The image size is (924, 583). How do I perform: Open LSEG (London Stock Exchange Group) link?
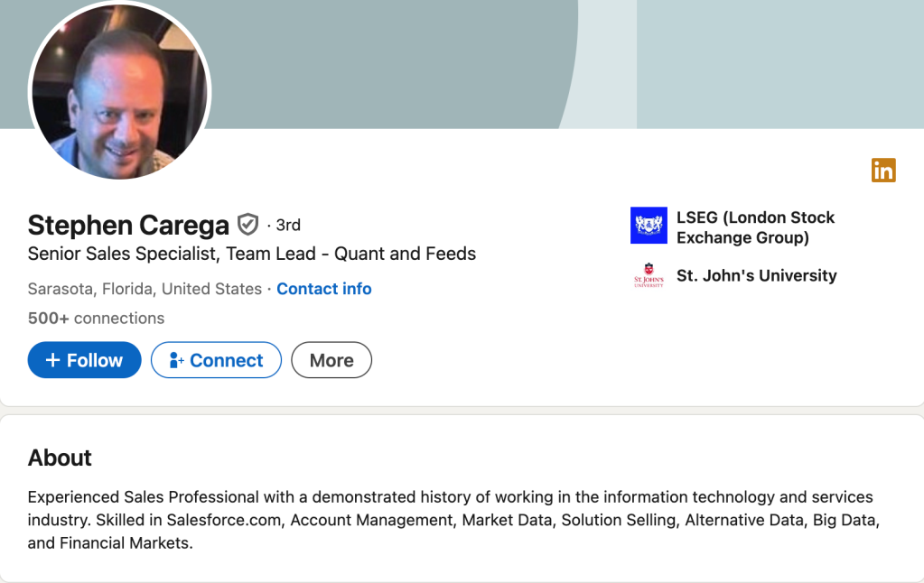[x=755, y=227]
